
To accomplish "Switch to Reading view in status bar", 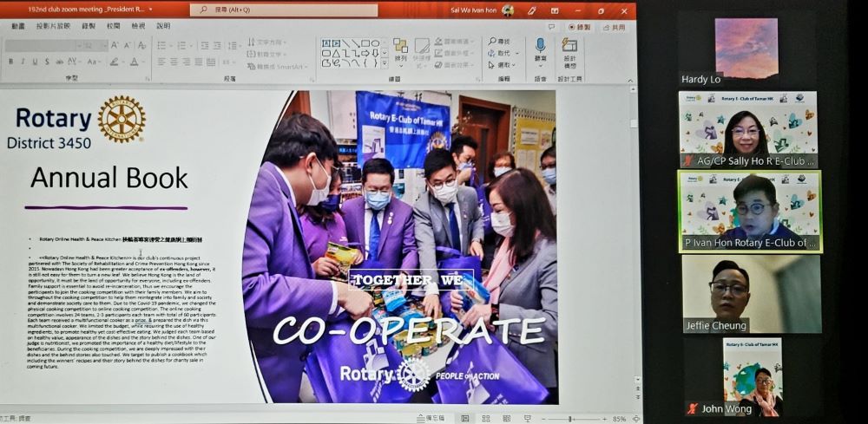I will 507,419.
